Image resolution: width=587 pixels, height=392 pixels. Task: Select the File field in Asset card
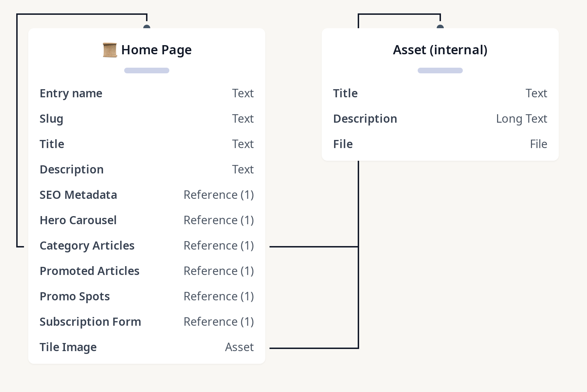coord(343,144)
